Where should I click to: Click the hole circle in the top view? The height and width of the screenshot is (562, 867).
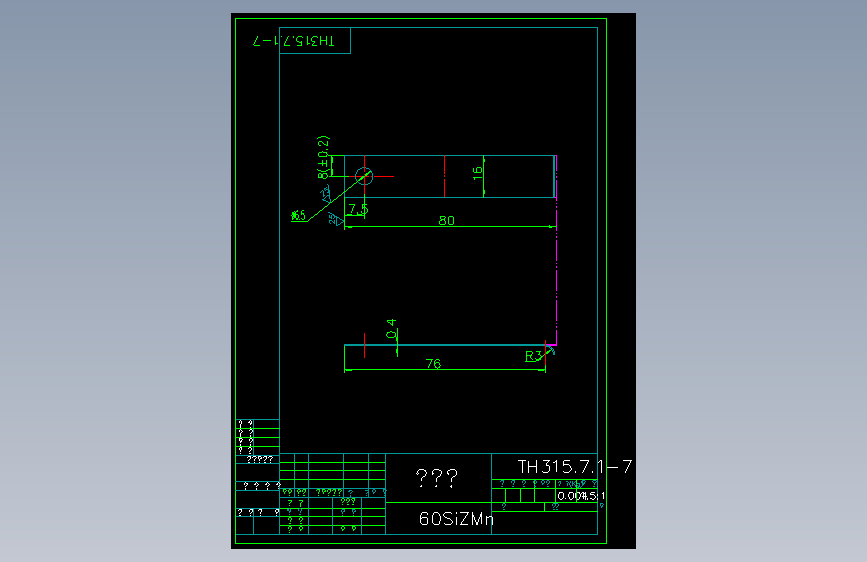pos(364,176)
